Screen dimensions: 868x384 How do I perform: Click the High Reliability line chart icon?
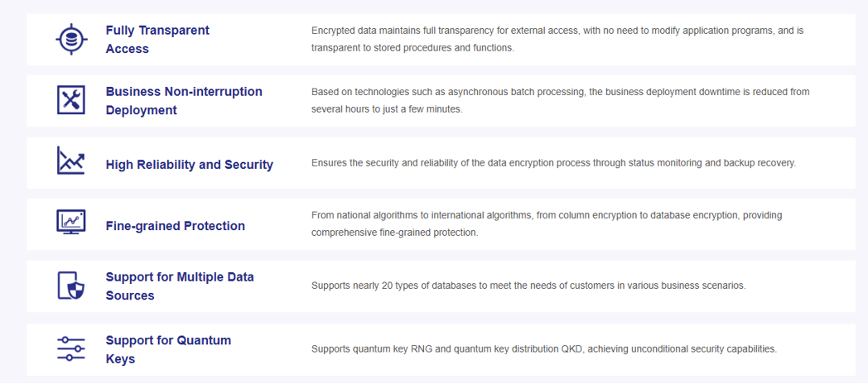click(x=71, y=161)
